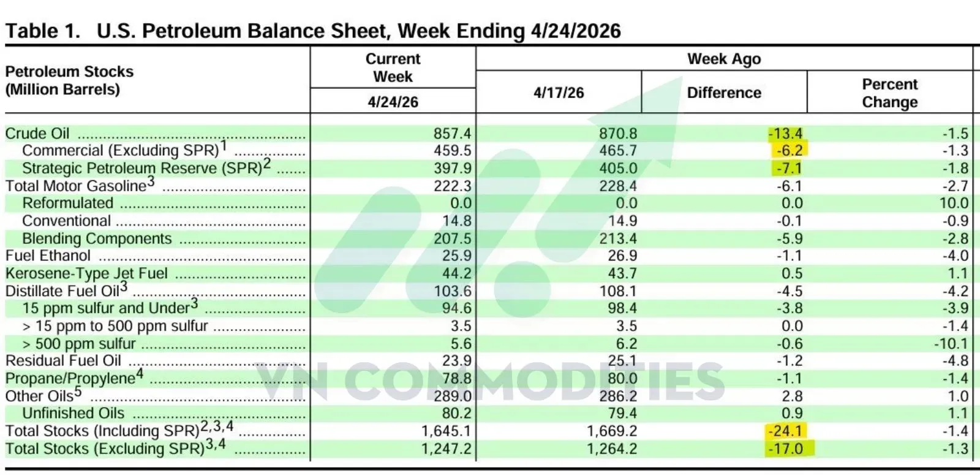Select the highlighted -7.1 SPR difference

click(x=788, y=168)
